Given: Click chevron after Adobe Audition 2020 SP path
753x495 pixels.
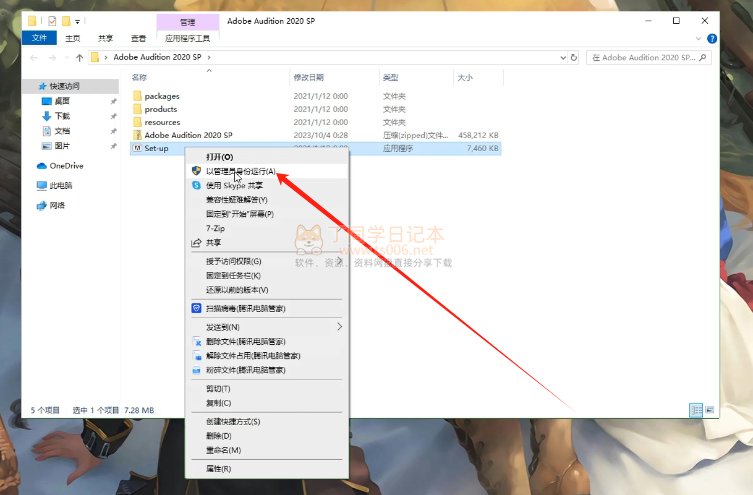Looking at the screenshot, I should (209, 57).
